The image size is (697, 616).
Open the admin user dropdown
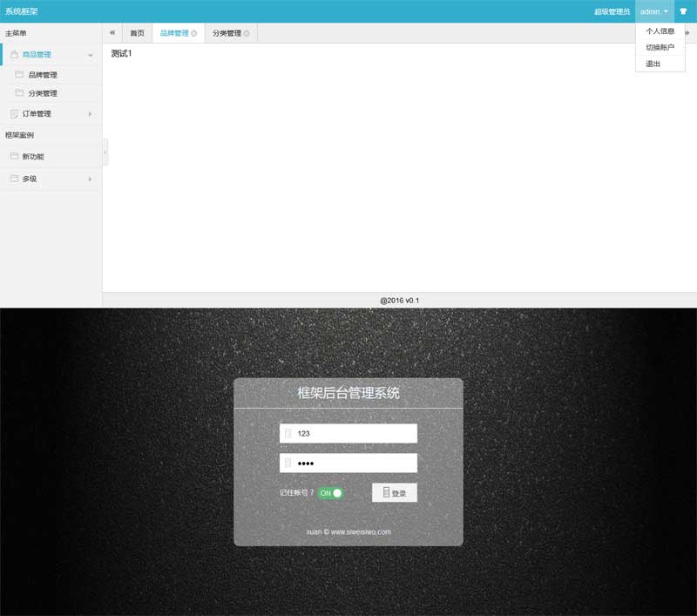pyautogui.click(x=654, y=11)
